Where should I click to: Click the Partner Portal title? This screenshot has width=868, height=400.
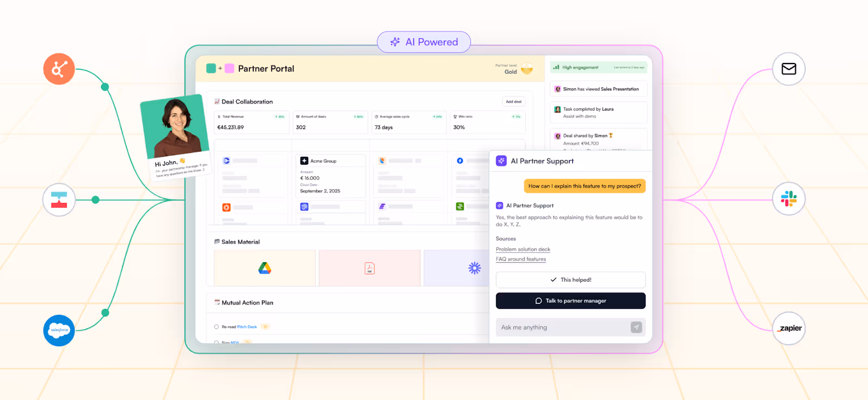pos(266,68)
